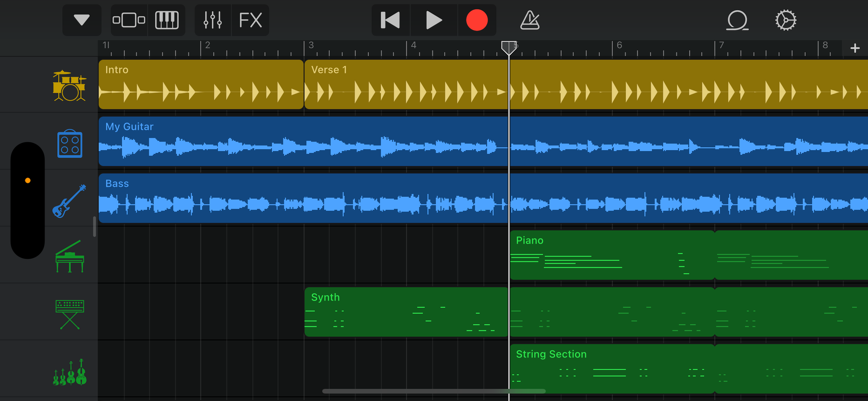Screen dimensions: 868x401
Task: Click the playhead marker on the ruler
Action: (508, 47)
